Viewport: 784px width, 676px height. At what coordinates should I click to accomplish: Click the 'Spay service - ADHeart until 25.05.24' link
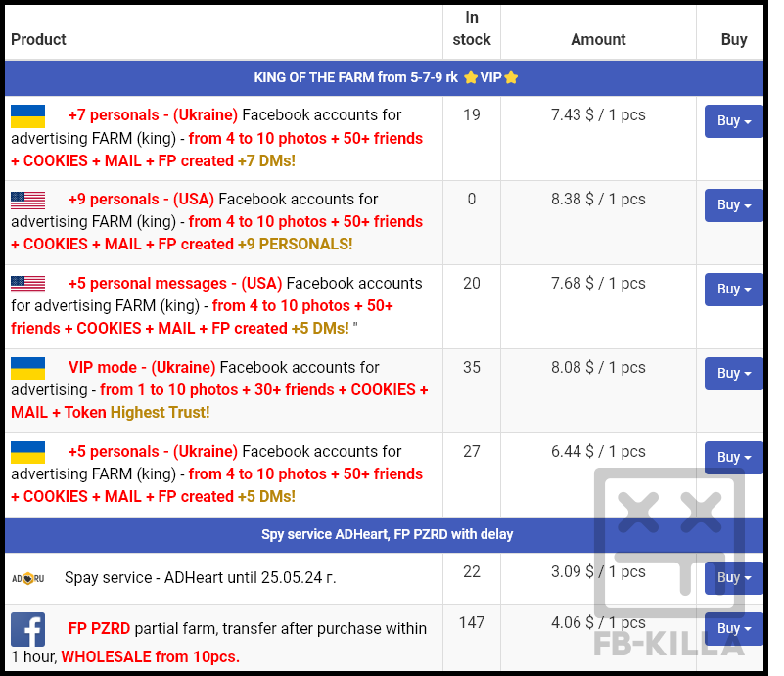pos(200,578)
